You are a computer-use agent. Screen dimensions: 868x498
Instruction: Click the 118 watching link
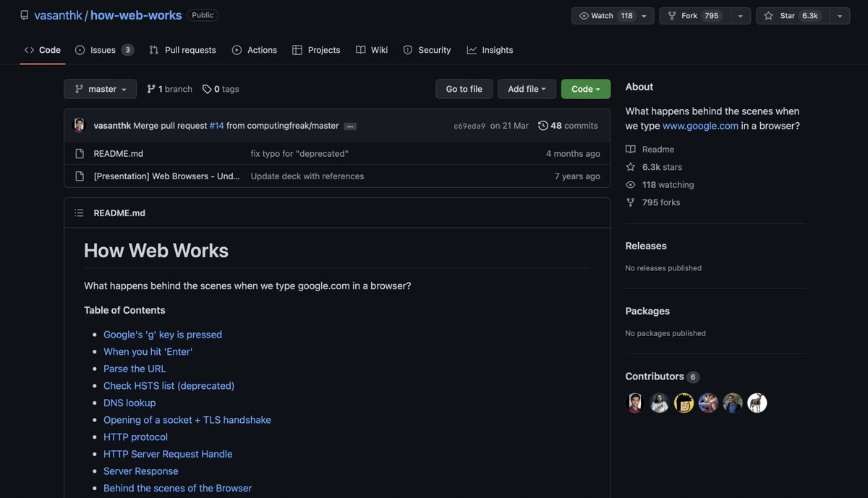point(660,184)
